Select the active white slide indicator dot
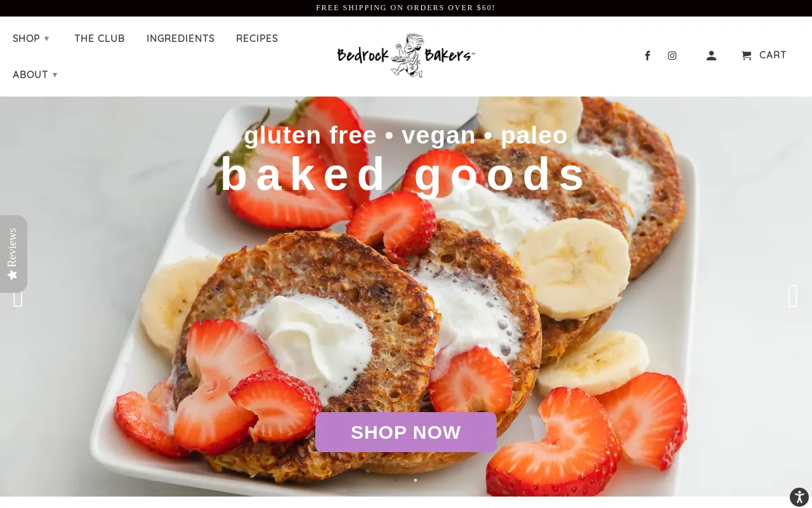The width and height of the screenshot is (812, 508). [x=416, y=480]
